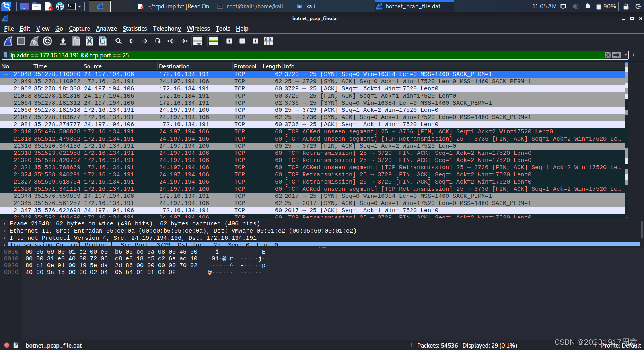Sort by the Source column header
The width and height of the screenshot is (644, 350).
tap(119, 66)
